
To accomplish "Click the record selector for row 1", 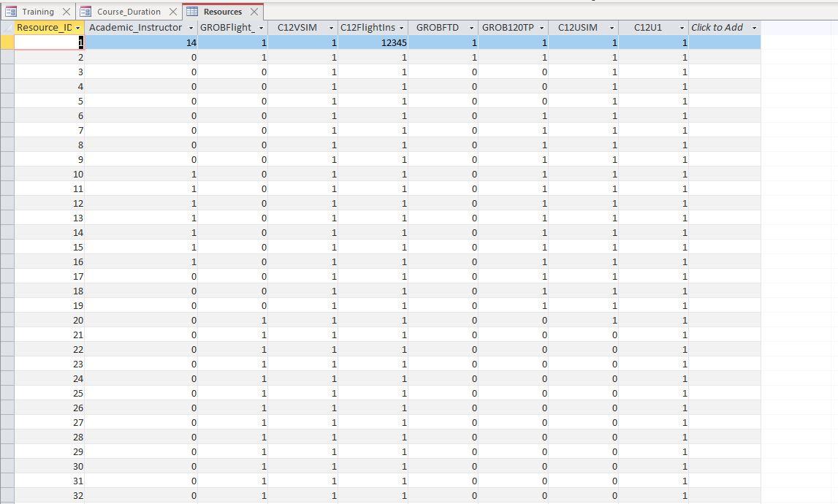I will tap(7, 42).
